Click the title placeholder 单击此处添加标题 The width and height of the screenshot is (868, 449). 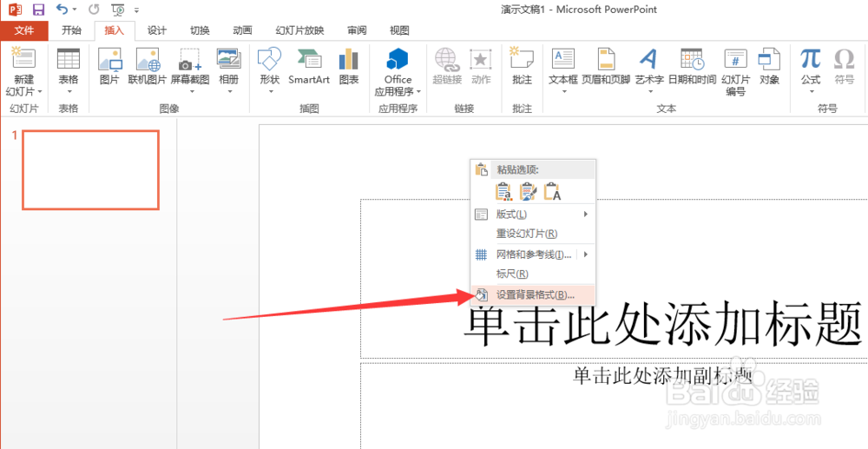pyautogui.click(x=662, y=324)
